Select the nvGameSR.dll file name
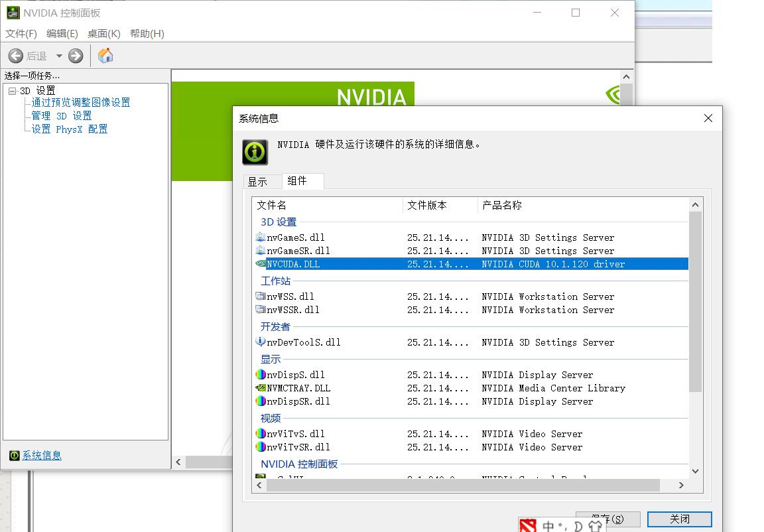This screenshot has width=764, height=532. pyautogui.click(x=298, y=251)
